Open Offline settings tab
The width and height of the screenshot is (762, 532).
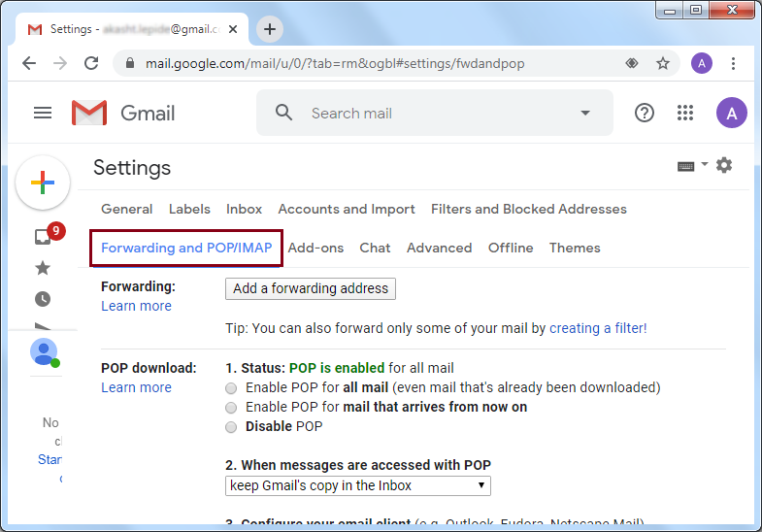[x=511, y=248]
